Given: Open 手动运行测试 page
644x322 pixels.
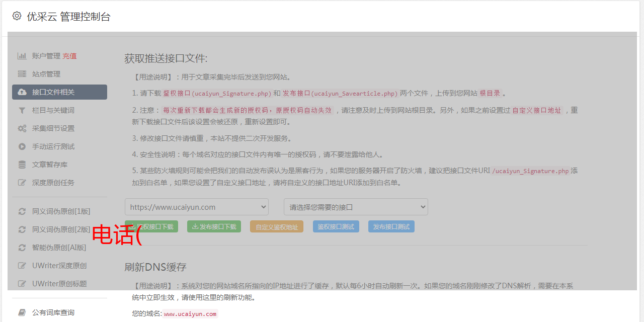Looking at the screenshot, I should (x=59, y=146).
